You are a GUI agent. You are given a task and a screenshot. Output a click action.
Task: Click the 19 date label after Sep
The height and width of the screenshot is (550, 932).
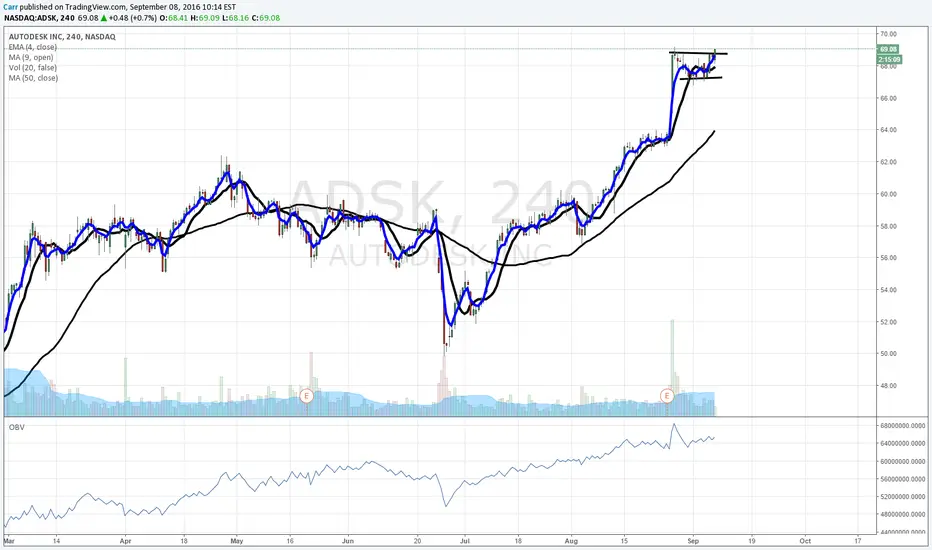click(x=752, y=541)
